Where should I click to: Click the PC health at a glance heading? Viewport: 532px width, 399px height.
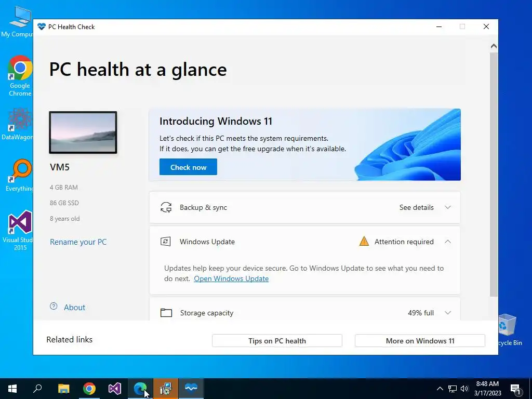(138, 70)
